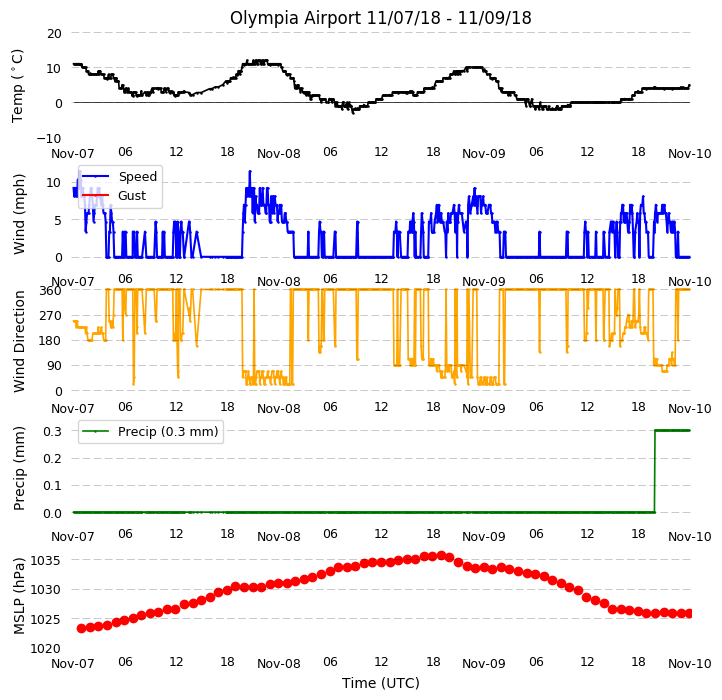Image resolution: width=722 pixels, height=700 pixels.
Task: Click the MSLP (hPa) y-axis label
Action: [18, 596]
